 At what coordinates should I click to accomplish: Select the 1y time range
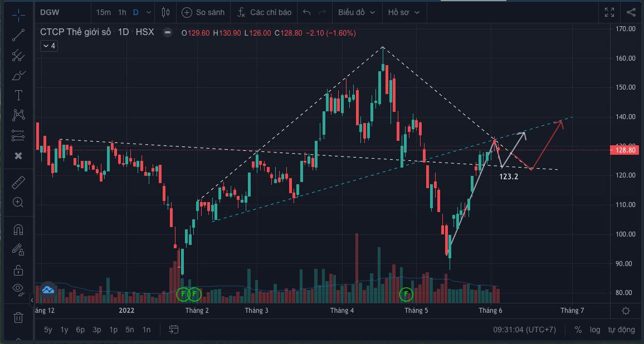pyautogui.click(x=64, y=330)
